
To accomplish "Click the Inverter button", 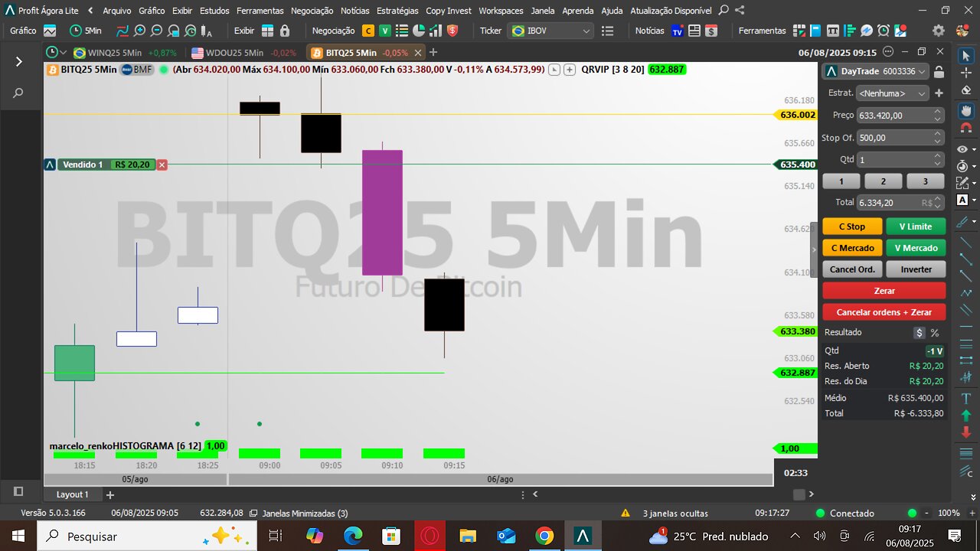I will [916, 269].
